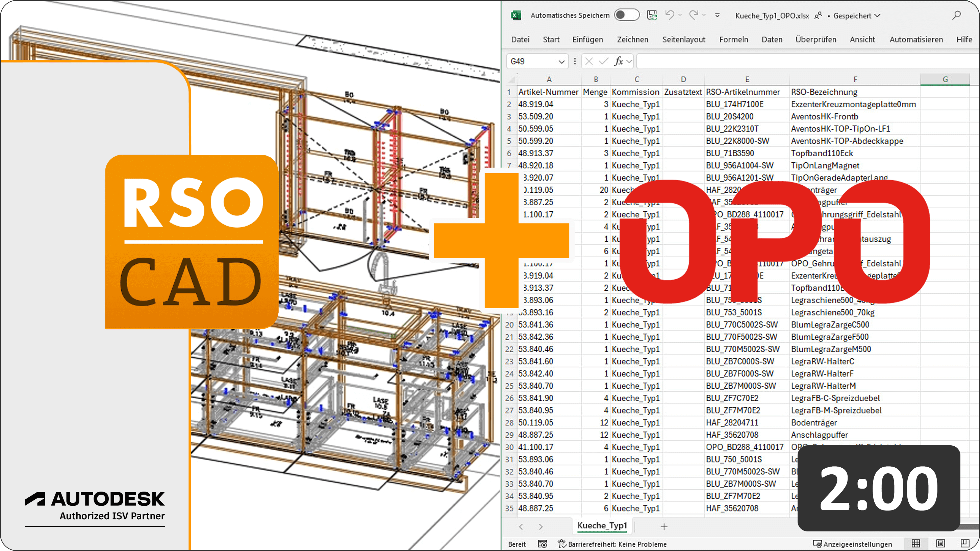Screen dimensions: 980x551
Task: Click inside the formula bar field
Action: pyautogui.click(x=799, y=61)
